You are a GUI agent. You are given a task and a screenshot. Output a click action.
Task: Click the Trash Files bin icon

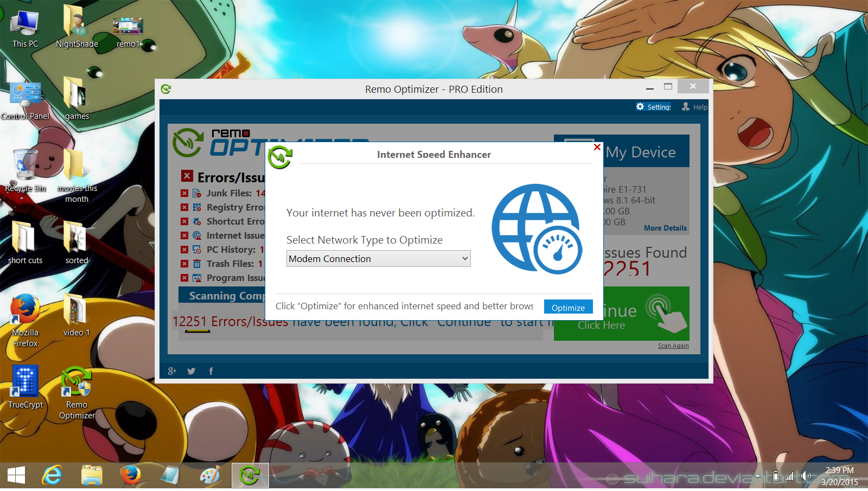(x=197, y=264)
